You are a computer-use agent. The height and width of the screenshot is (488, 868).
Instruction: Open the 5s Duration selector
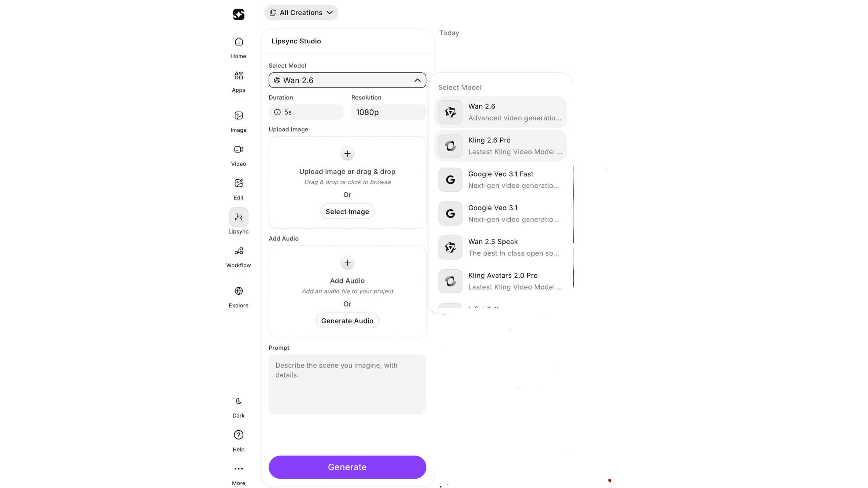tap(306, 112)
